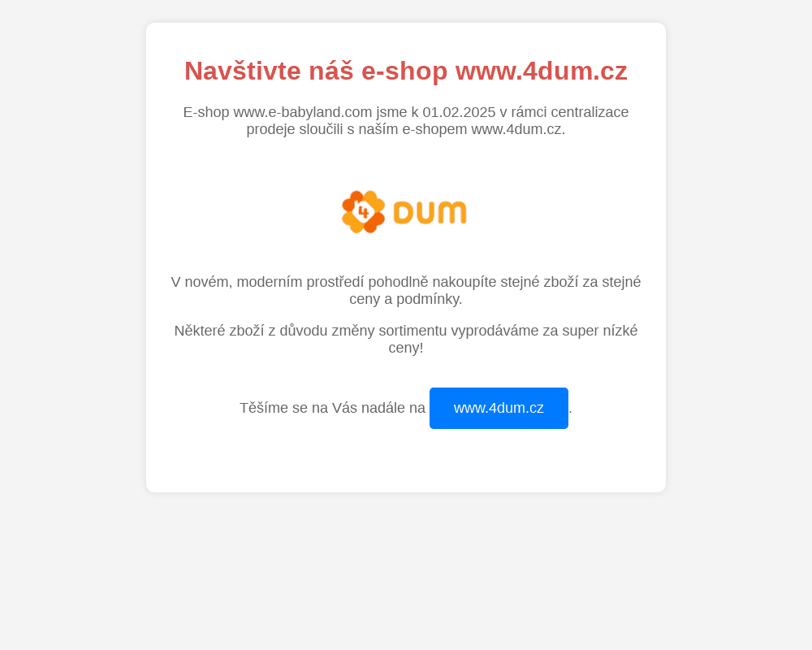The width and height of the screenshot is (812, 650).
Task: Click the words 'super nízké'
Action: coord(600,331)
